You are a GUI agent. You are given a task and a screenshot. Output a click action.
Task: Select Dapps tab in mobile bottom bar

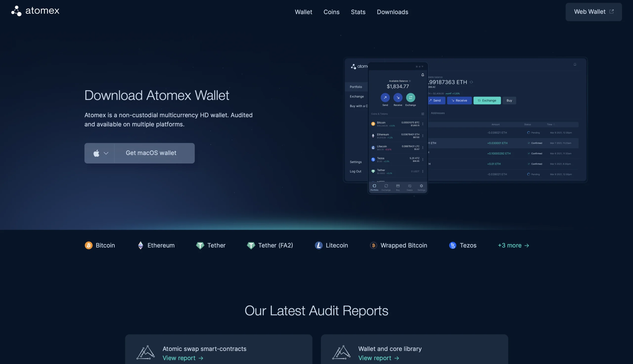point(409,187)
